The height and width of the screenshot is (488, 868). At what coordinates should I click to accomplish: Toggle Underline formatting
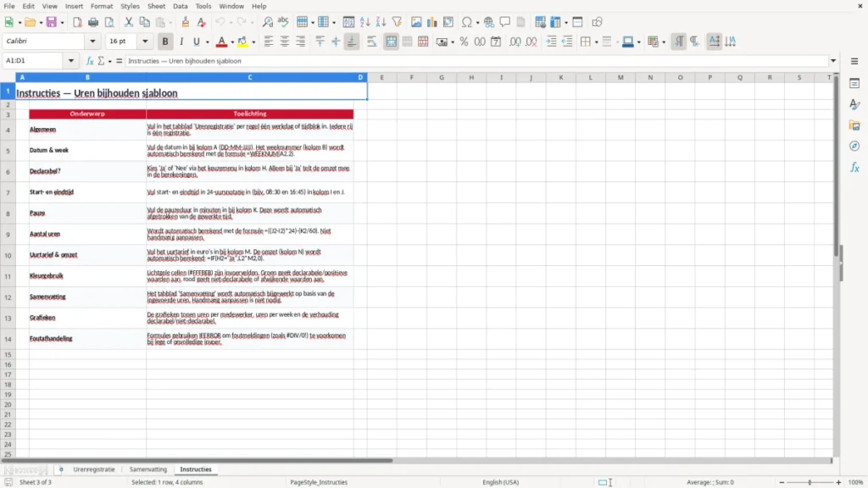pyautogui.click(x=196, y=42)
